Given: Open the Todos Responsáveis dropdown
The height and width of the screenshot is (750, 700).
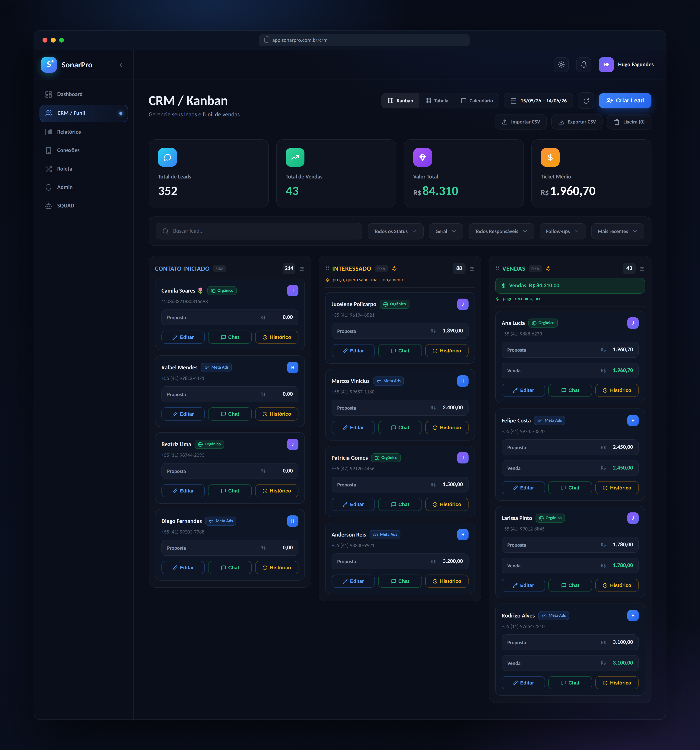Looking at the screenshot, I should (x=501, y=231).
